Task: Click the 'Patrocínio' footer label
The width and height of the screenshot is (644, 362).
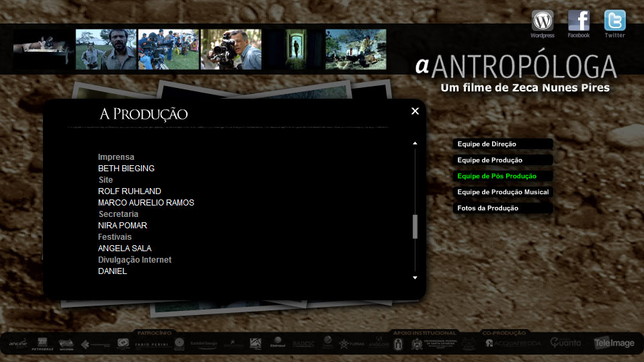Action: click(x=155, y=333)
